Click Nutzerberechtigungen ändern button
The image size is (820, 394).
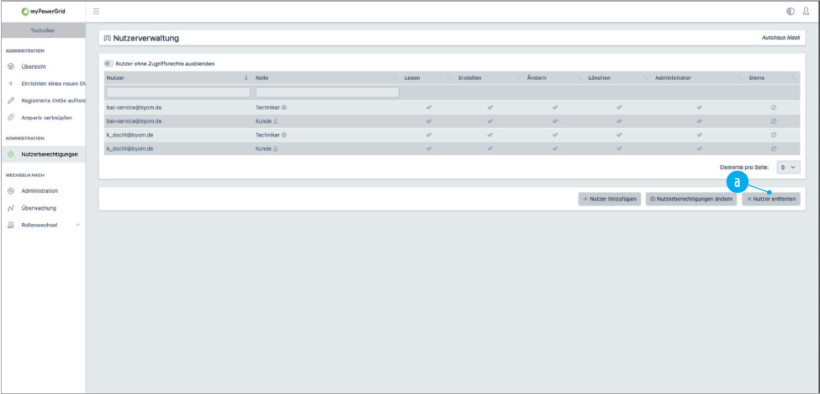pyautogui.click(x=691, y=199)
